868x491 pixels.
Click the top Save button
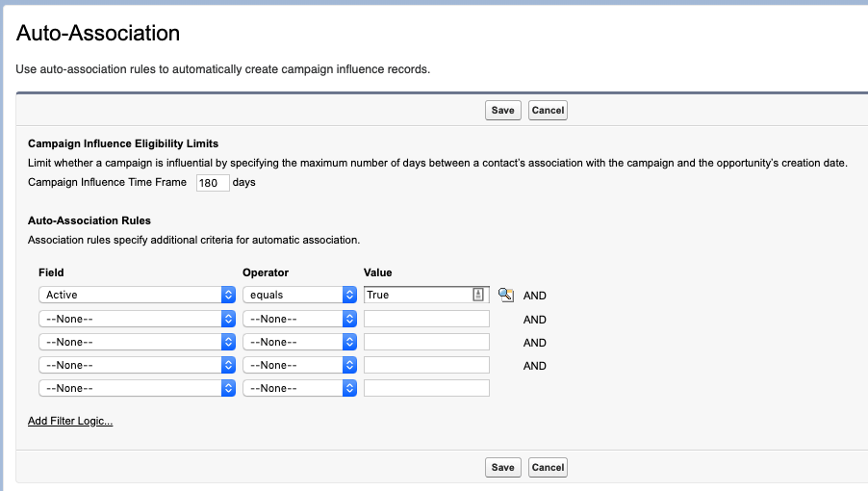pos(502,110)
